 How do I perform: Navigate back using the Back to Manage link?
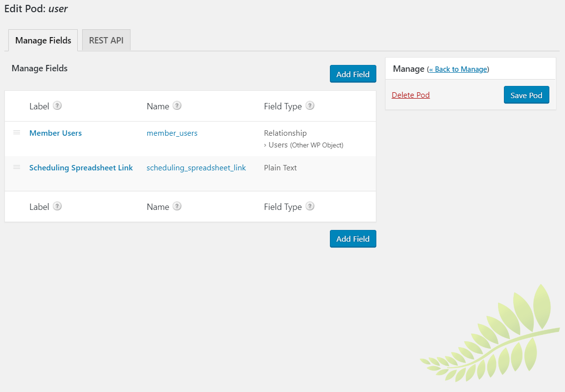click(458, 69)
